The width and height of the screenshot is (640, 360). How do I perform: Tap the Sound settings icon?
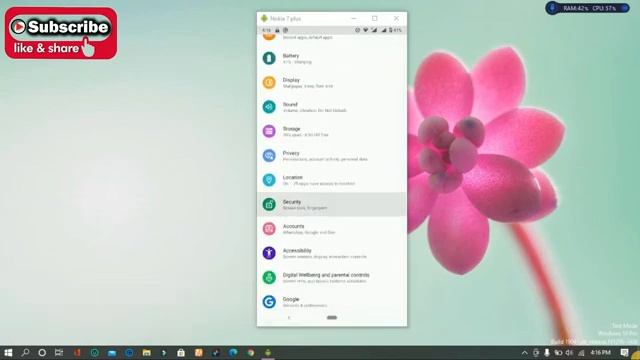(x=269, y=107)
